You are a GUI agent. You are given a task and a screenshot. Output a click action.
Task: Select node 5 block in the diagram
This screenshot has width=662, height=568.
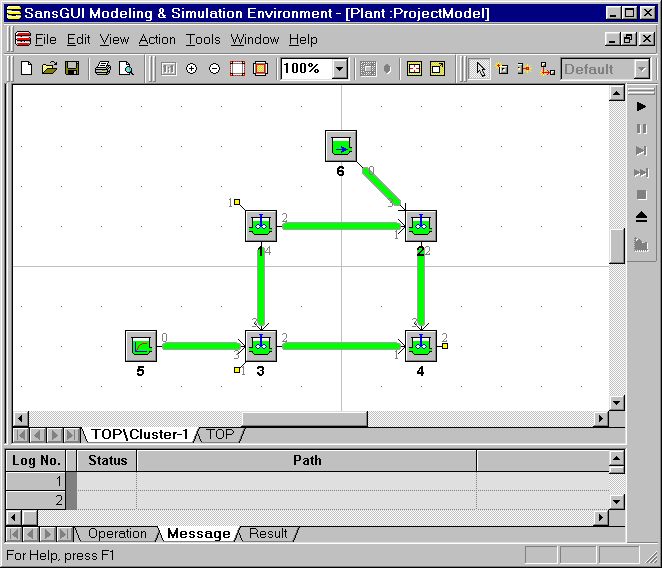(141, 346)
